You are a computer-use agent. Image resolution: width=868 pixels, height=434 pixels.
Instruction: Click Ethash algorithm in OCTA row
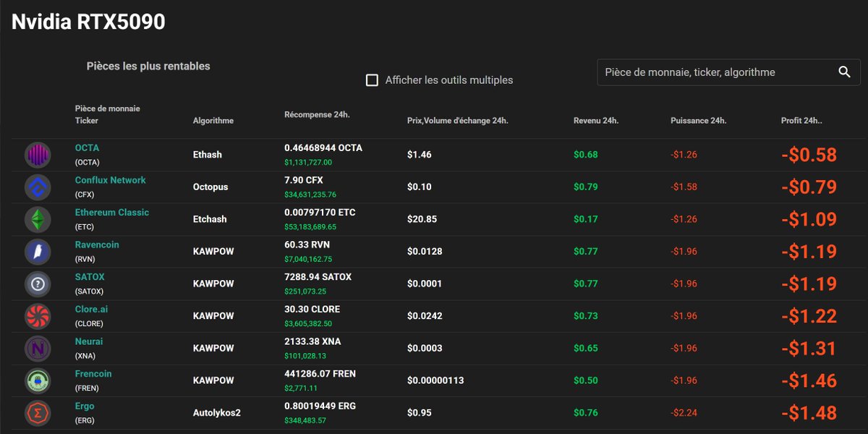[x=208, y=155]
